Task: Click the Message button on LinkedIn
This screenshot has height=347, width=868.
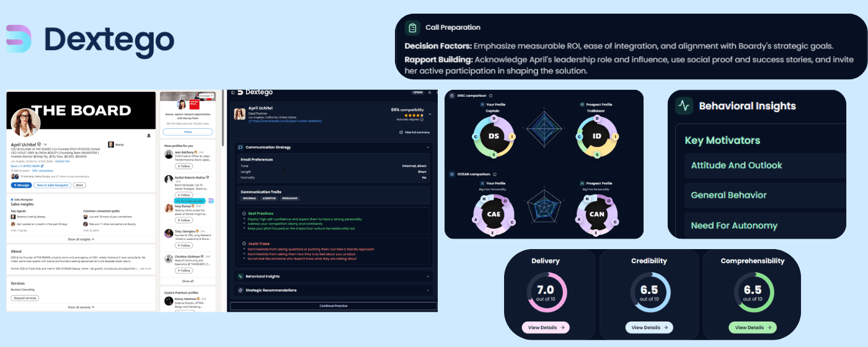Action: coord(21,185)
